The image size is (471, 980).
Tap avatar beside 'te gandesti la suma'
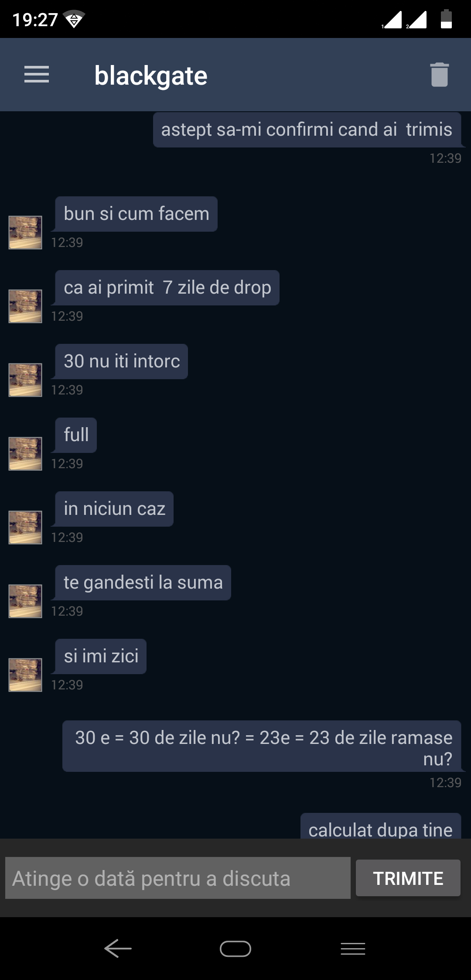26,601
